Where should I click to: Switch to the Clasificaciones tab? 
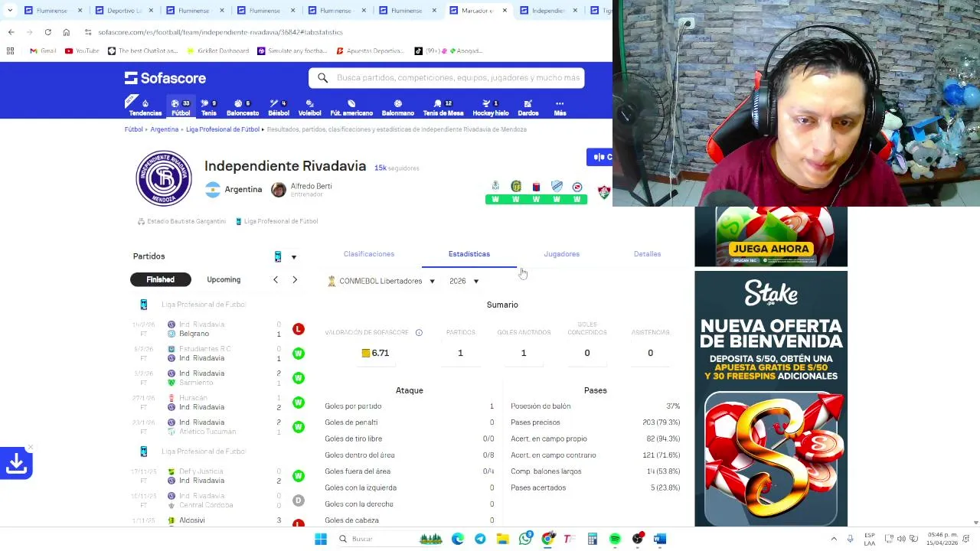click(x=369, y=254)
